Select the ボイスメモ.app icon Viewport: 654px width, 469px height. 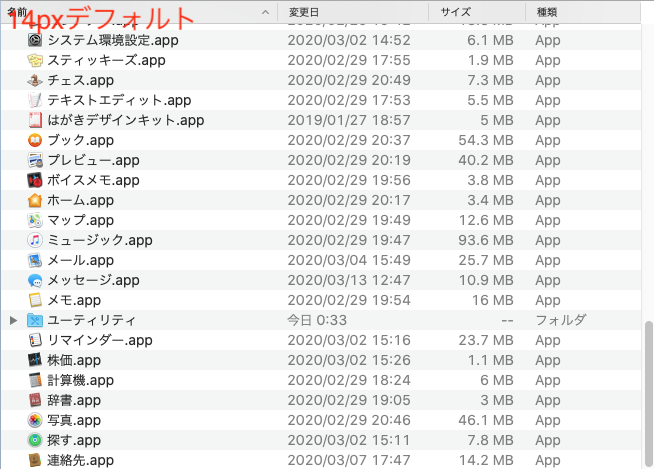pos(35,180)
